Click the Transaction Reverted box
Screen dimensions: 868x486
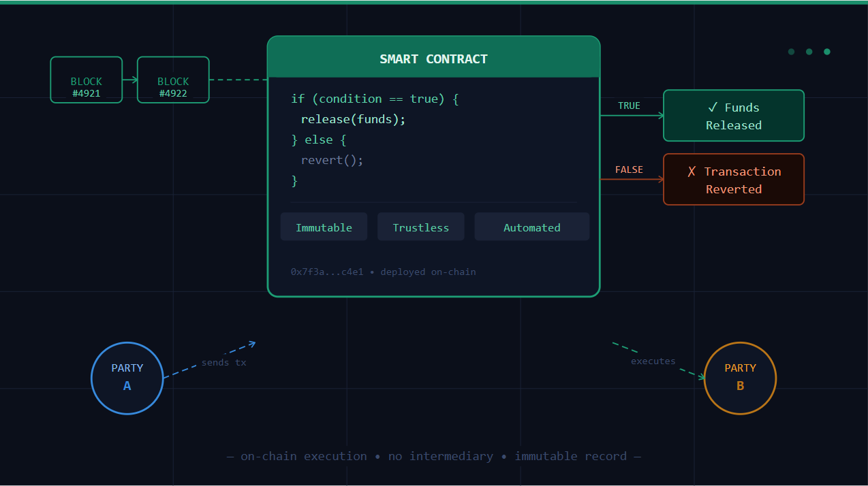coord(734,179)
